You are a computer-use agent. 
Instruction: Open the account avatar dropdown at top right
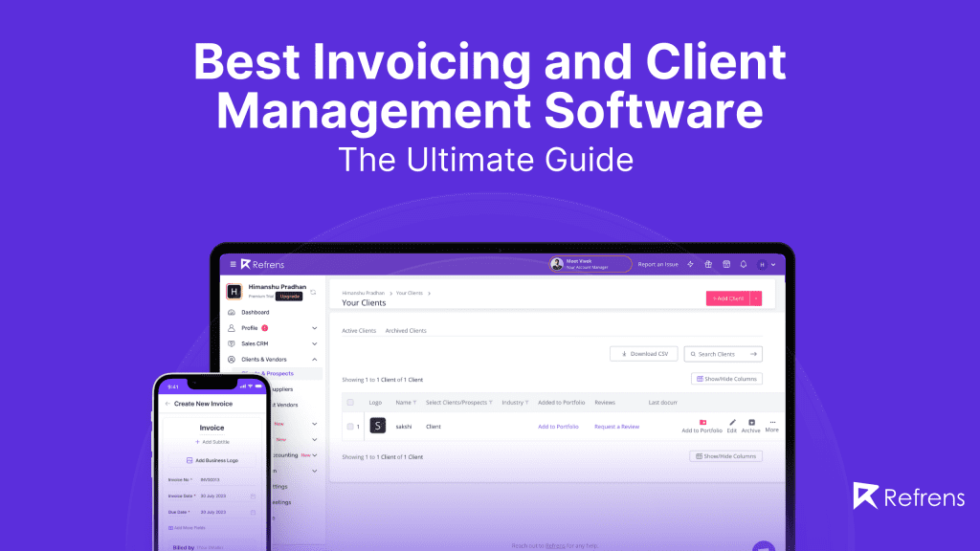(x=764, y=263)
